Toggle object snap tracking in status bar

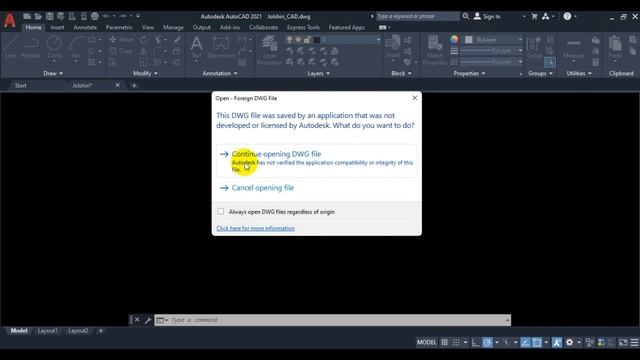click(525, 342)
